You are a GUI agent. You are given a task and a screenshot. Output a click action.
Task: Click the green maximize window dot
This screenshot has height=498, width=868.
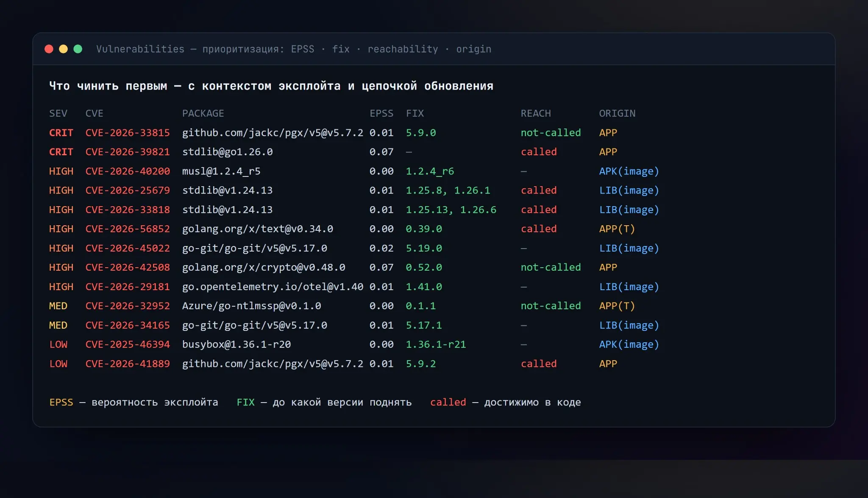pyautogui.click(x=78, y=49)
